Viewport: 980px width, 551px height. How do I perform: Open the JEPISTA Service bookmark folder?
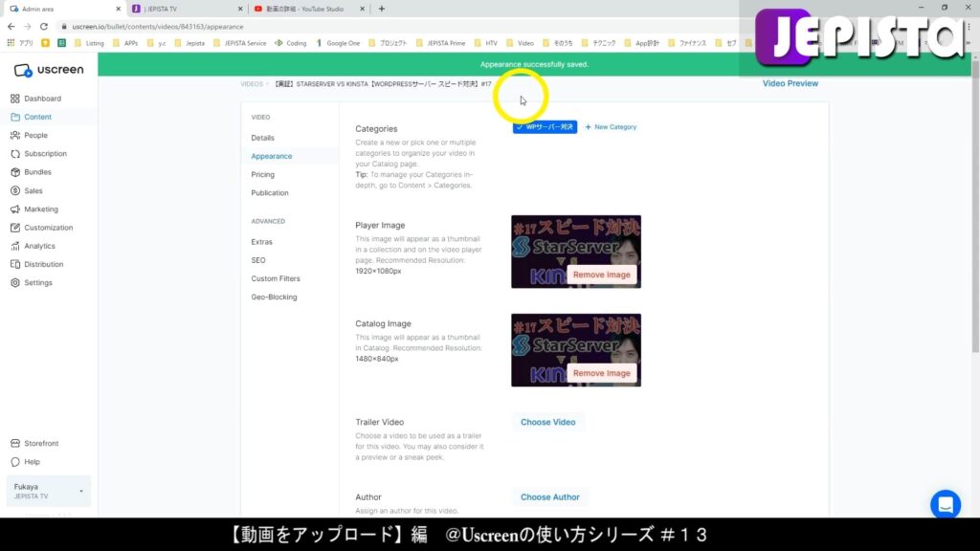click(x=240, y=43)
